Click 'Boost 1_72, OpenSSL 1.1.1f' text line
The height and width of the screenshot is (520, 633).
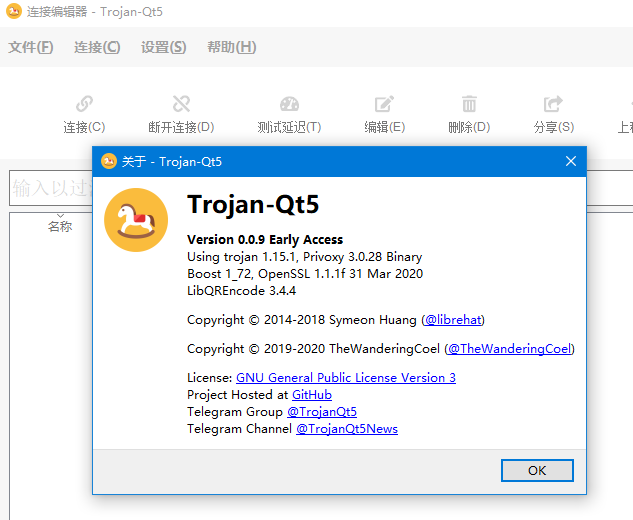[x=305, y=274]
